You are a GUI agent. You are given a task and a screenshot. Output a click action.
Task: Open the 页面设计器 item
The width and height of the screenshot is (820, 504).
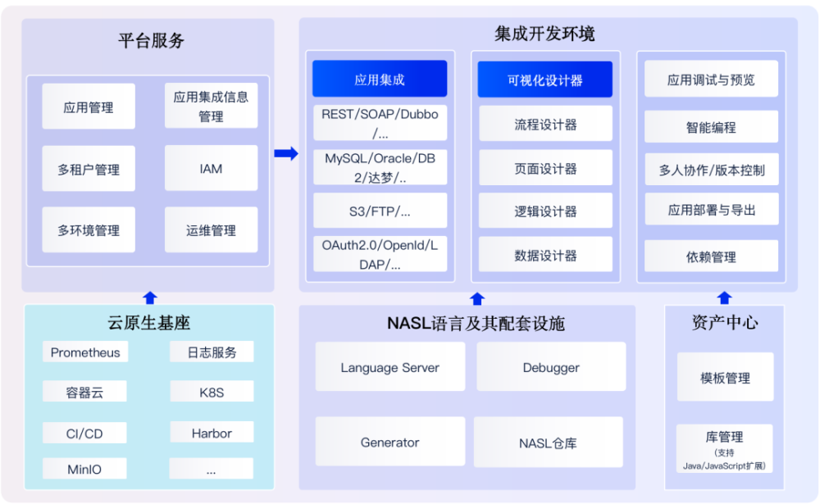pos(545,167)
